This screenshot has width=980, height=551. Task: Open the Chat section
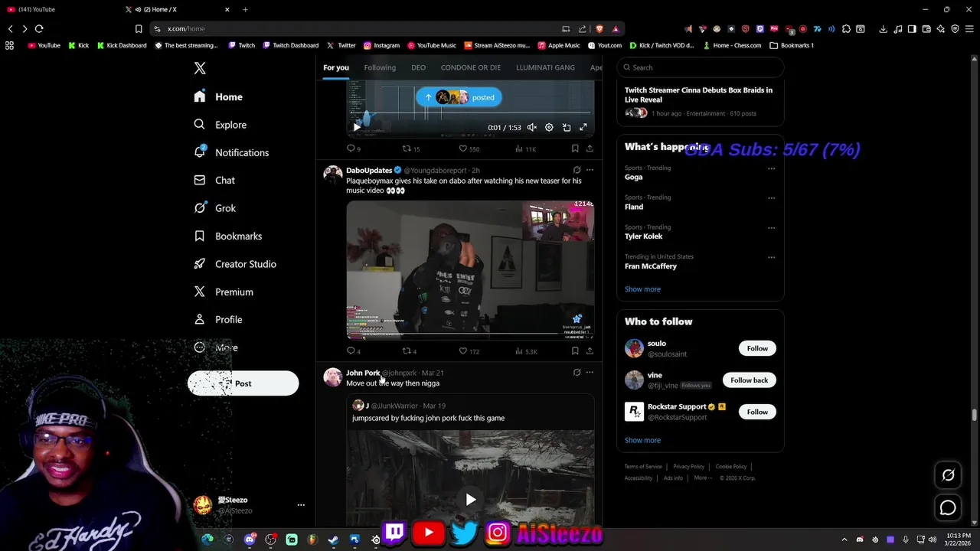click(x=215, y=181)
